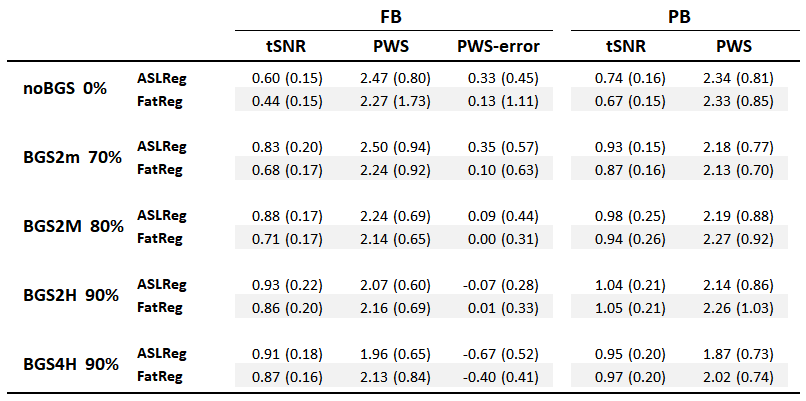Click the cell value 0.13 (1.11)

498,99
